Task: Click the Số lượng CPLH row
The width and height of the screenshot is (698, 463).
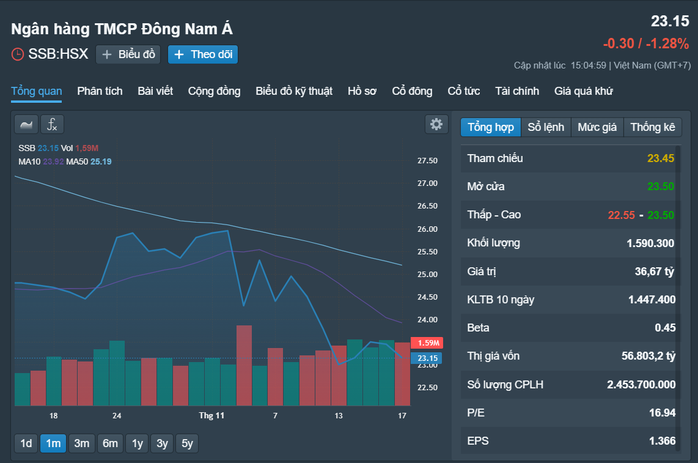Action: click(570, 385)
